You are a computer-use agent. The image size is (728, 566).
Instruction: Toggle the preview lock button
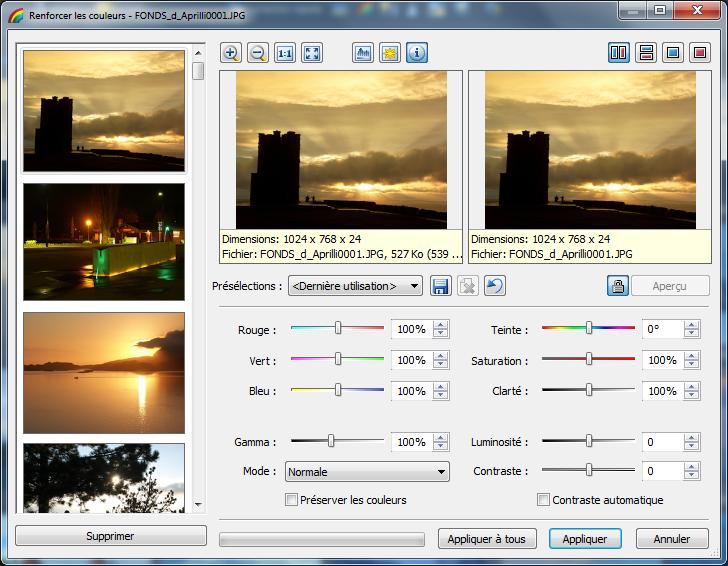coord(618,286)
